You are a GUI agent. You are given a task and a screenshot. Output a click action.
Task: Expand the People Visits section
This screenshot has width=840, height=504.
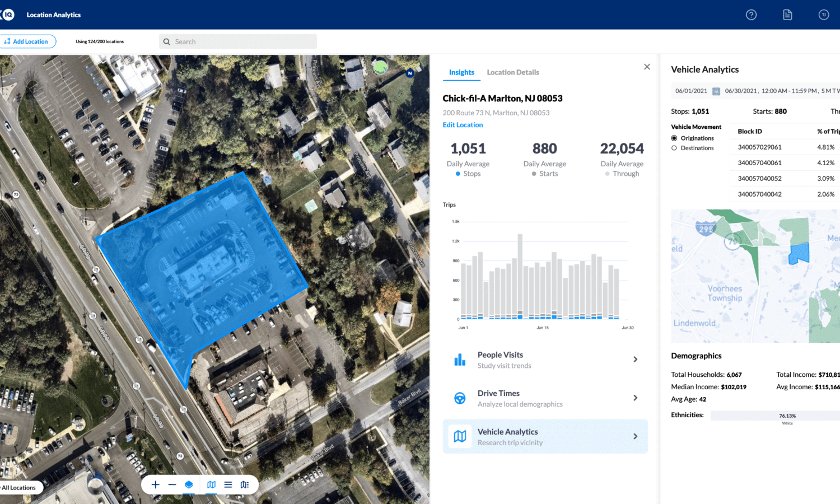(545, 360)
